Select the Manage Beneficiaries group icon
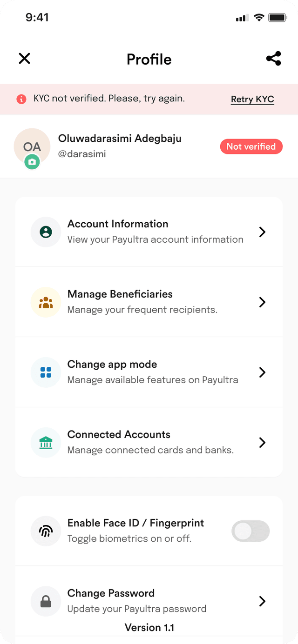This screenshot has height=644, width=298. pyautogui.click(x=46, y=302)
